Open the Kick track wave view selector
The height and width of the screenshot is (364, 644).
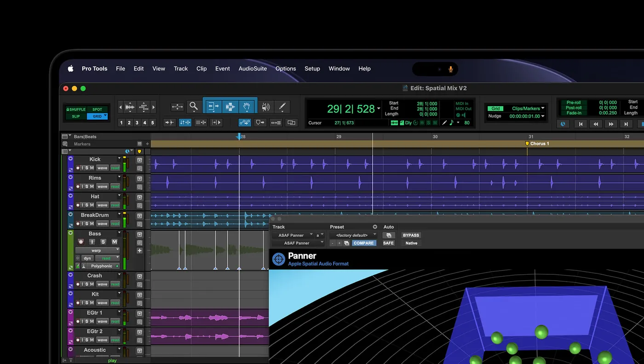click(x=102, y=168)
